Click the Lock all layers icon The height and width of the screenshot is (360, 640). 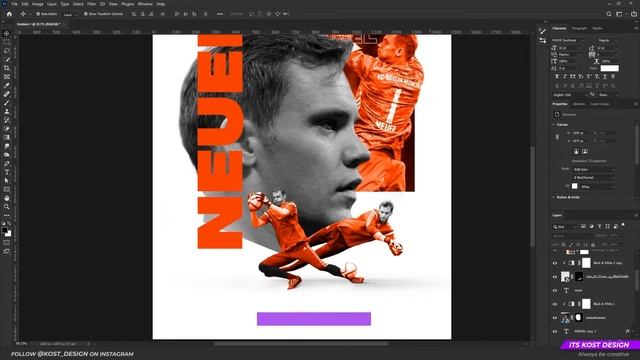click(593, 244)
